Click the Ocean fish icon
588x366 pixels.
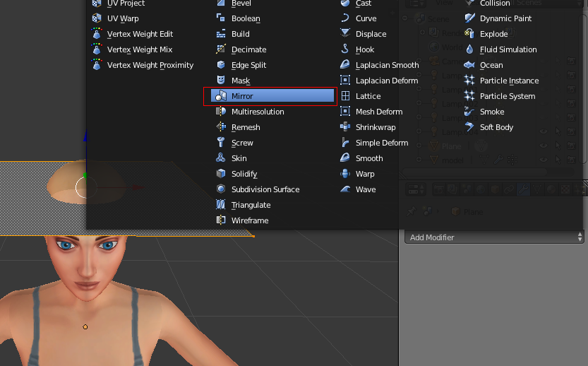(x=469, y=65)
